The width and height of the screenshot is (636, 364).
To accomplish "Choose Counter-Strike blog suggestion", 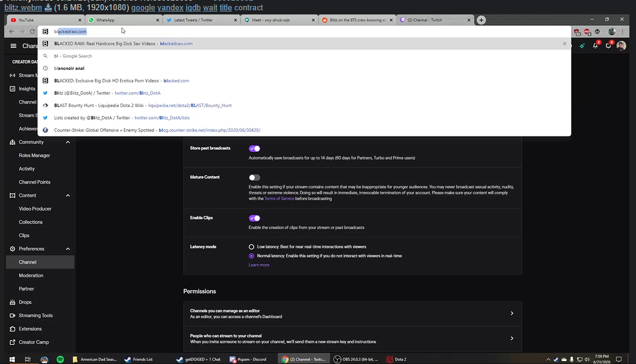I will point(304,130).
